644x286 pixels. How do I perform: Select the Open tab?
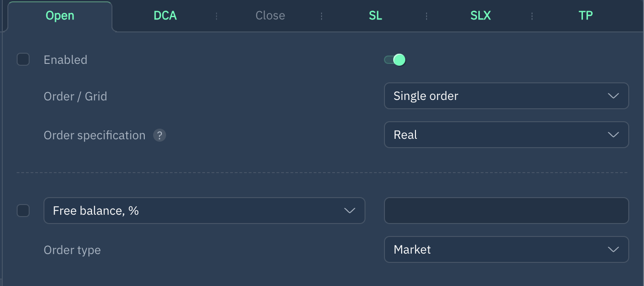[x=60, y=16]
